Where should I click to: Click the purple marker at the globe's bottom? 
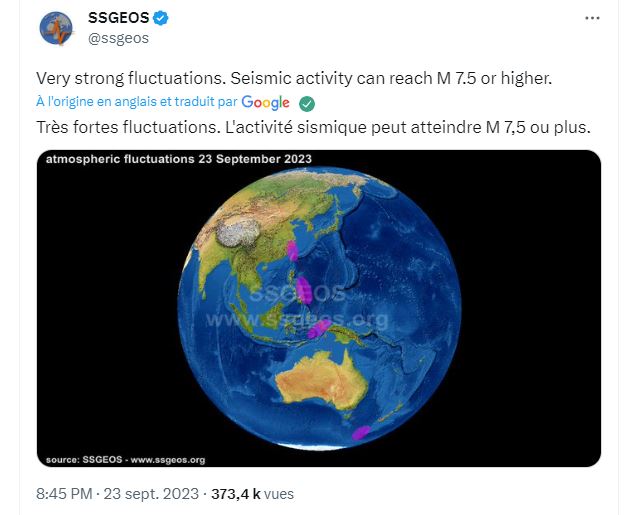(360, 432)
